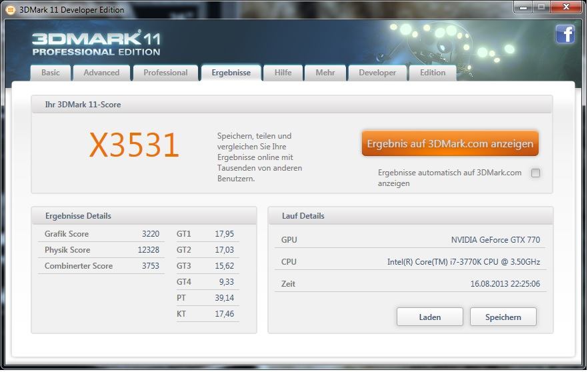The image size is (588, 372).
Task: Click the GT3 result 15,62
Action: pos(224,266)
